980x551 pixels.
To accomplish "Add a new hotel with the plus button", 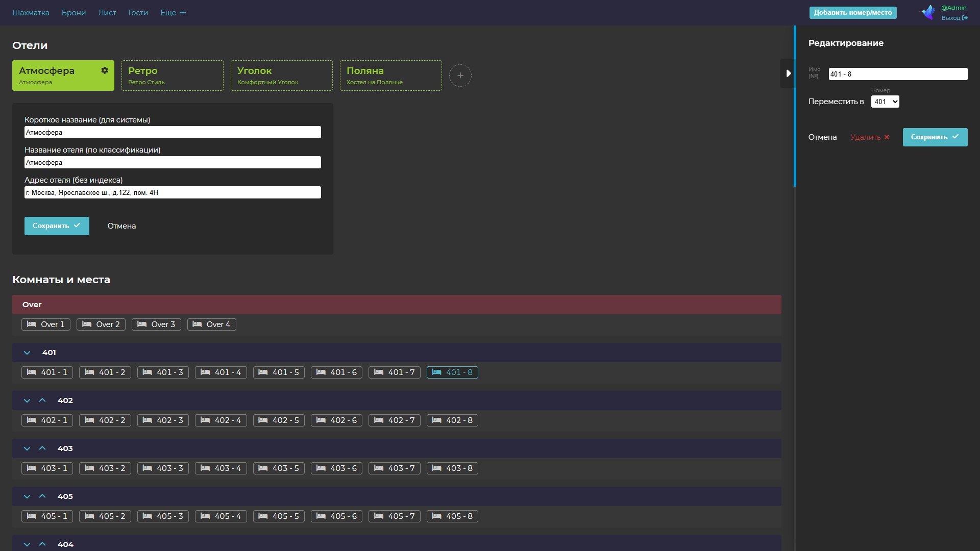I will coord(460,76).
